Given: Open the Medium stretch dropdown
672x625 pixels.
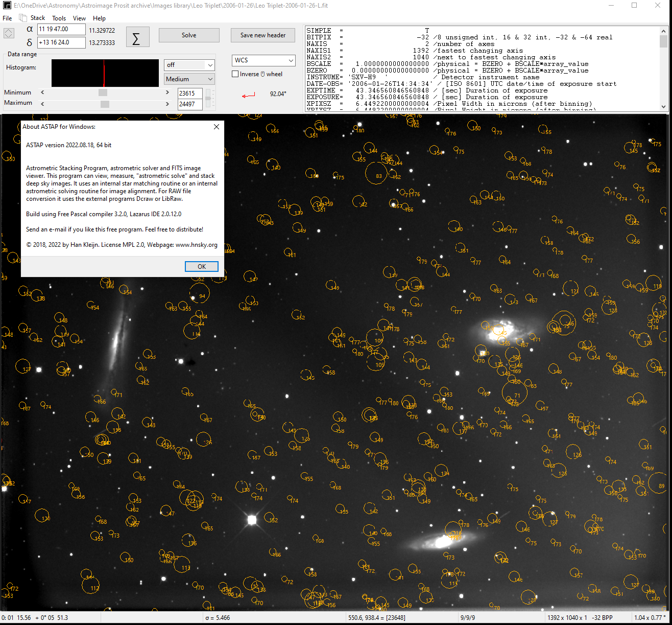Looking at the screenshot, I should click(189, 79).
